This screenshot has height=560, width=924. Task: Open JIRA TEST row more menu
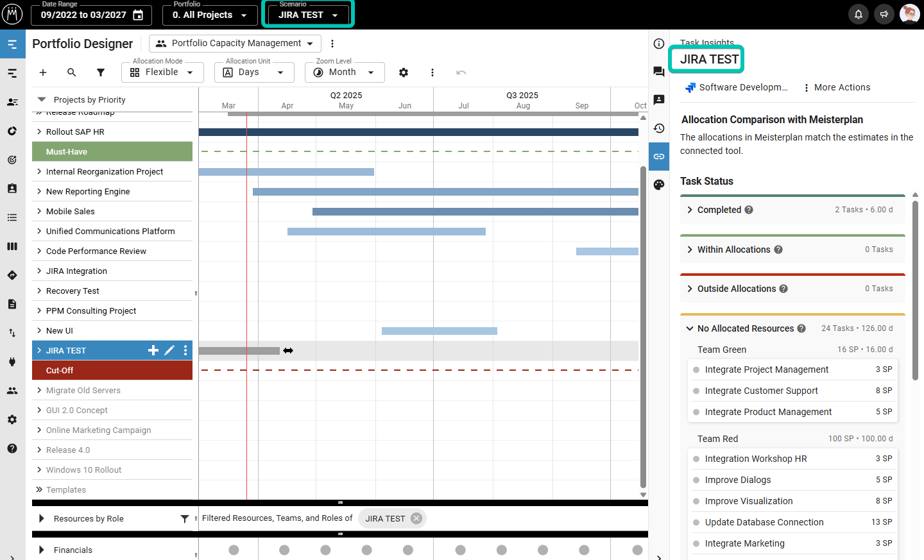pos(185,350)
